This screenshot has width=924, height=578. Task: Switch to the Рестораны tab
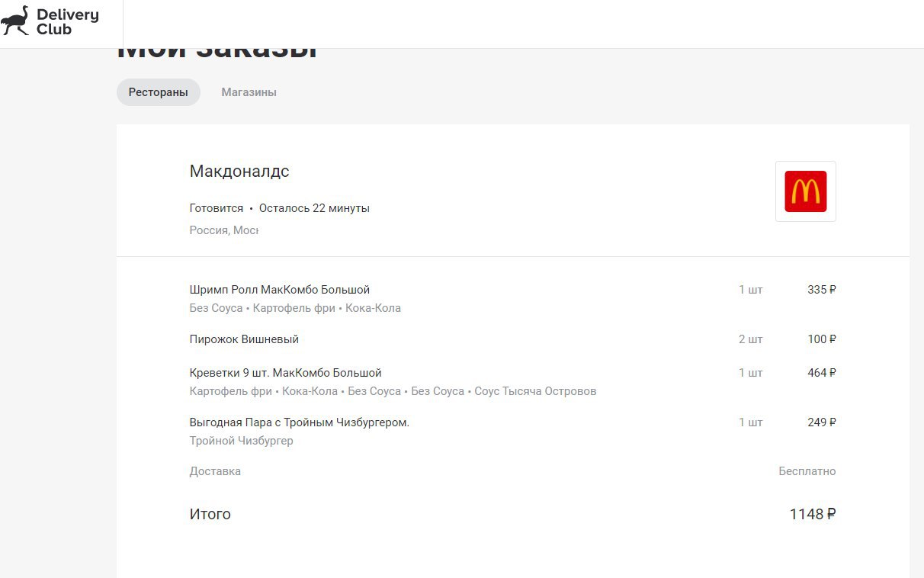click(x=159, y=92)
